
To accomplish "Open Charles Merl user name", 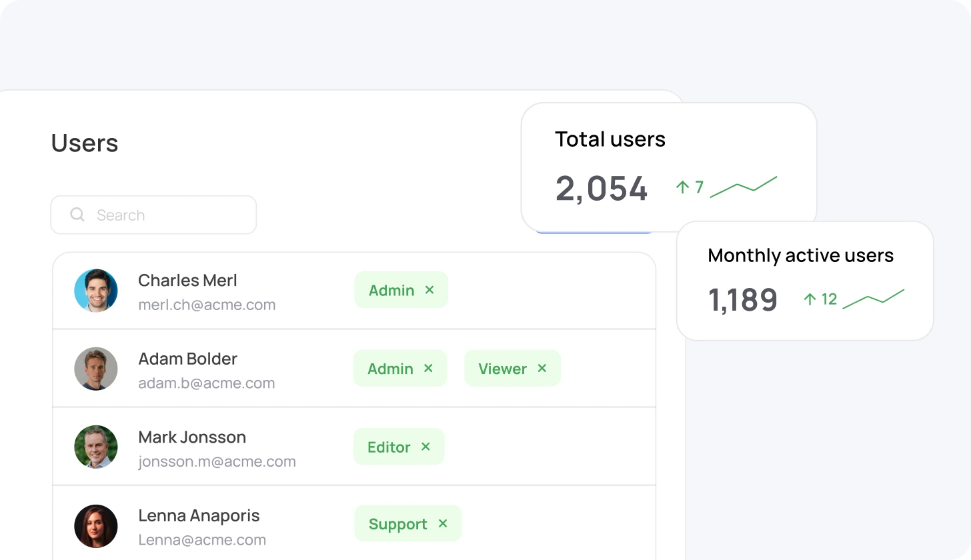I will (x=187, y=281).
